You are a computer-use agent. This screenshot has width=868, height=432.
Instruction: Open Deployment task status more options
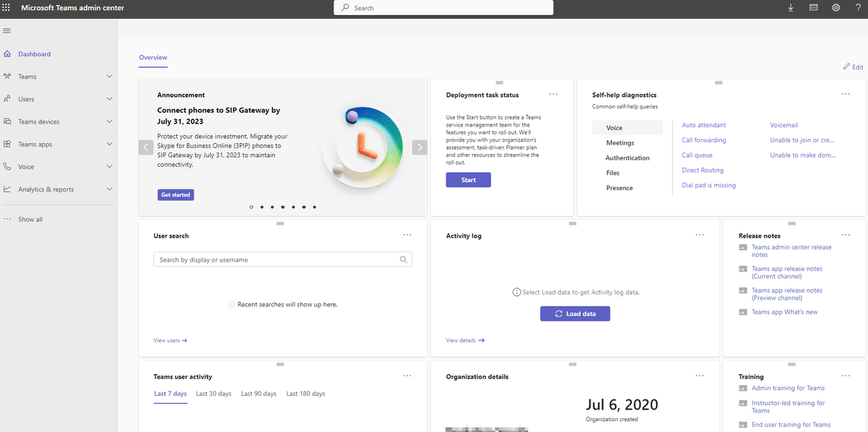553,95
